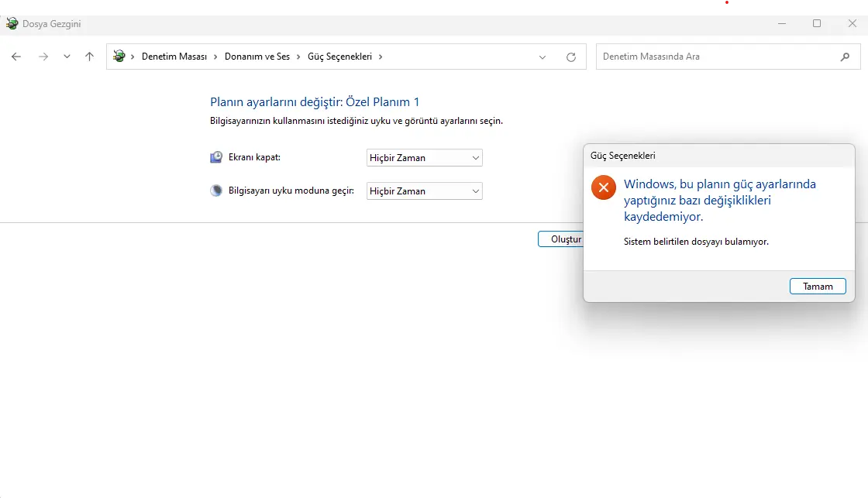Open Donanım ve Ses breadcrumb
The height and width of the screenshot is (498, 868).
[x=257, y=57]
